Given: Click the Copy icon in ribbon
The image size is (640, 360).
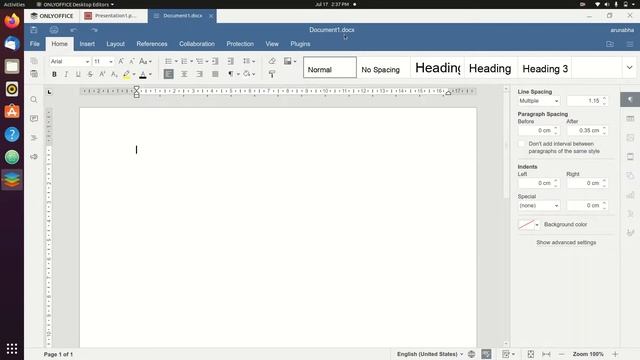Looking at the screenshot, I should (34, 61).
